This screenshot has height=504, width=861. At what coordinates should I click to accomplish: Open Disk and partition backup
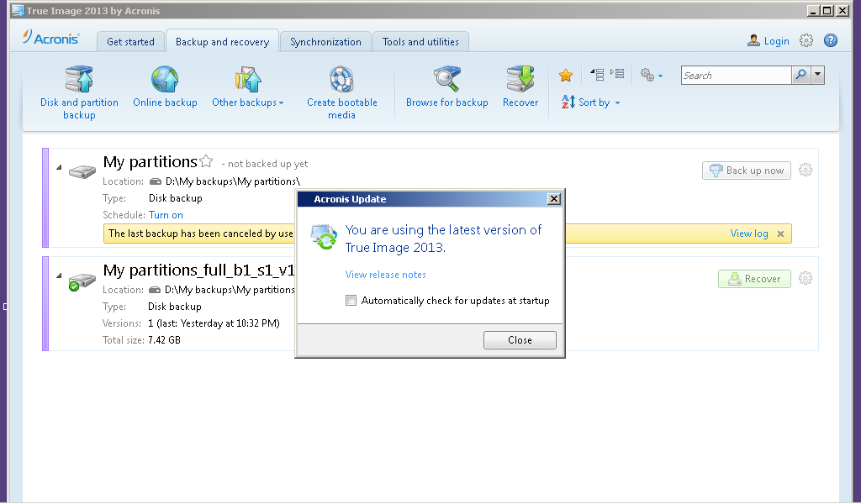click(x=79, y=92)
